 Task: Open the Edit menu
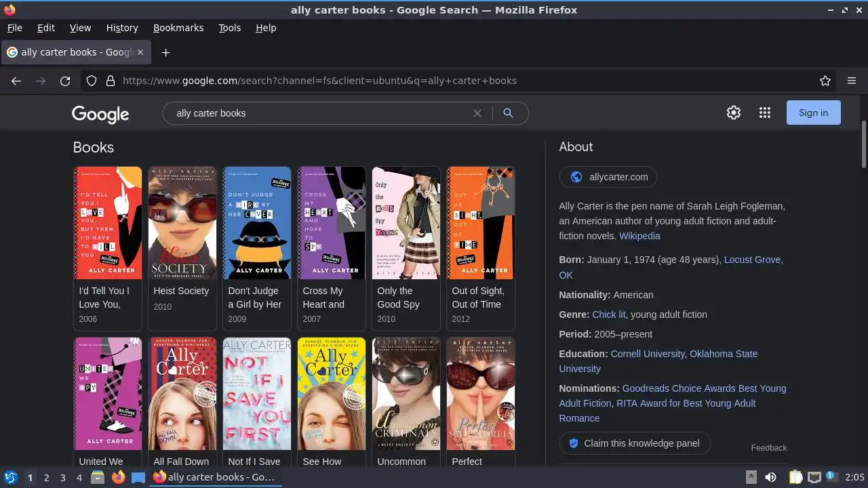(46, 28)
